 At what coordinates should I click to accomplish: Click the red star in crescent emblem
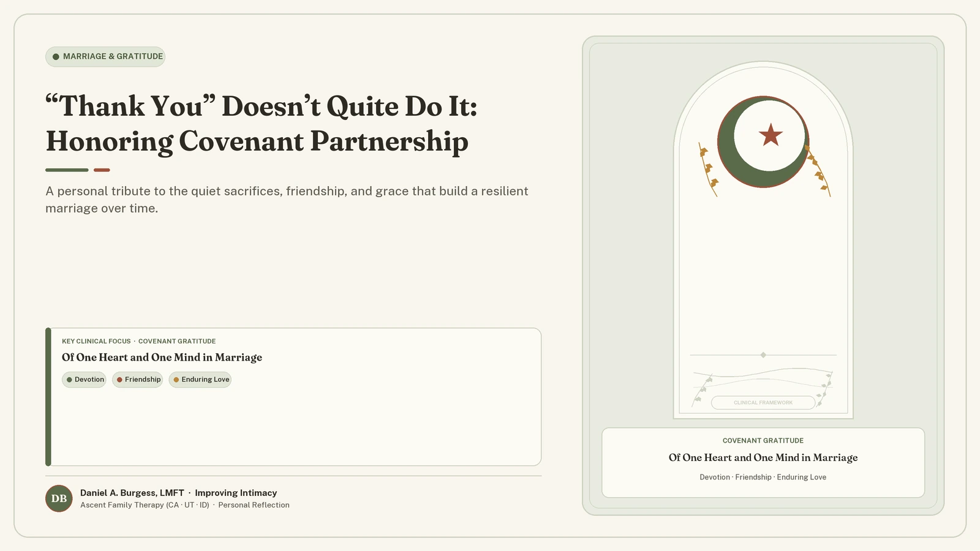coord(771,135)
